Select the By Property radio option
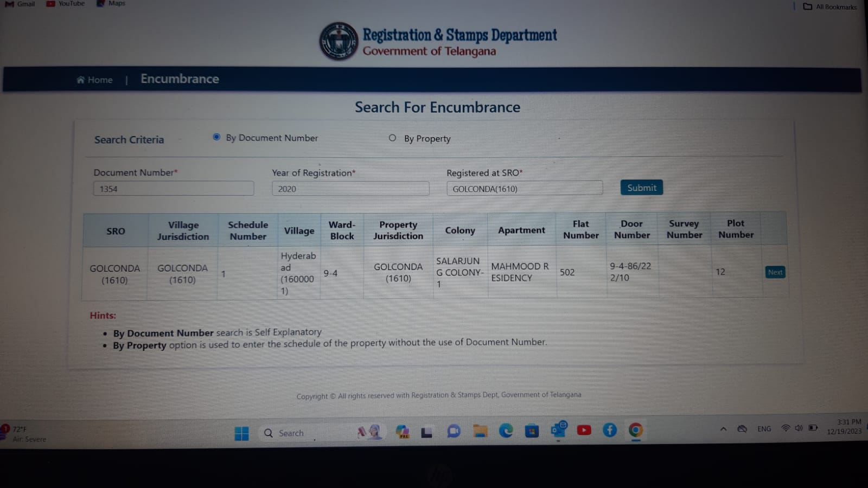The image size is (868, 488). tap(392, 138)
